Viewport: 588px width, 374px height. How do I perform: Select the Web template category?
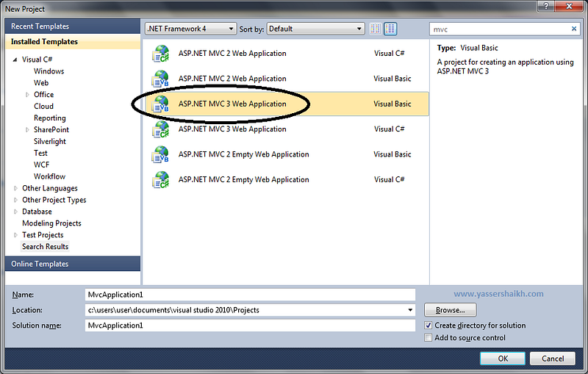[x=41, y=83]
